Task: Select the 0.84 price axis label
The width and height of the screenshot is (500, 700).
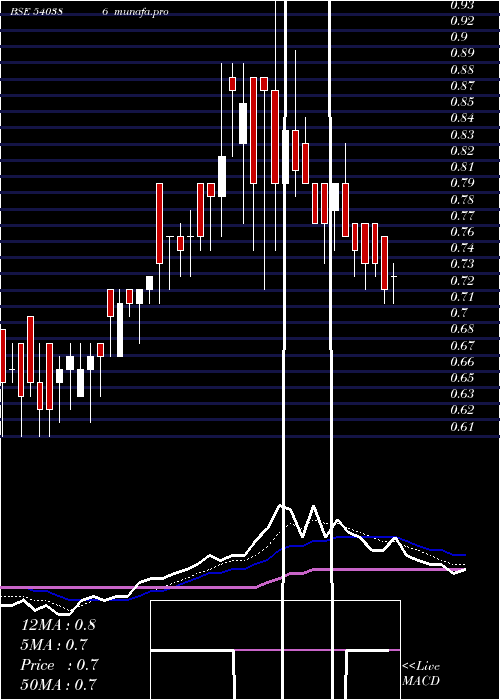Action: point(462,118)
